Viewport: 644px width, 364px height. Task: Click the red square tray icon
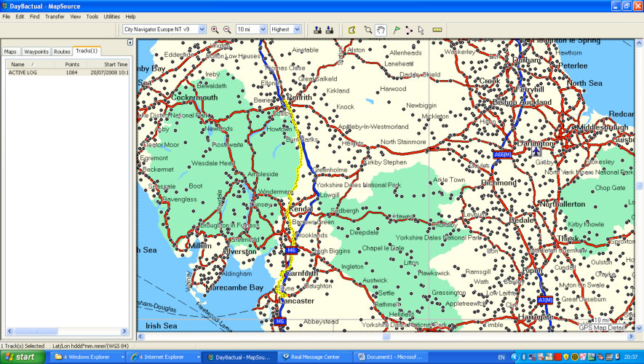click(557, 357)
